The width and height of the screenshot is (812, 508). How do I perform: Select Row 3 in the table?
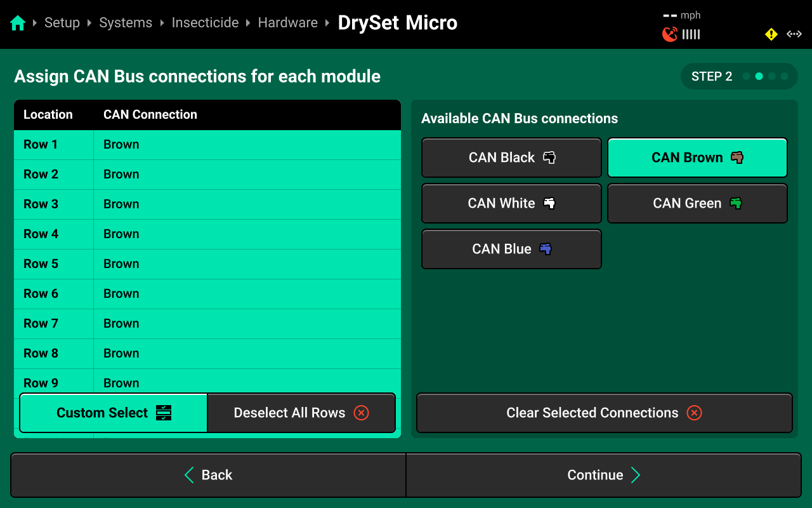click(x=207, y=204)
